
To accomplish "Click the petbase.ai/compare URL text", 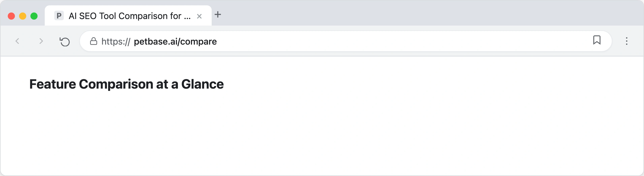I will [x=175, y=41].
